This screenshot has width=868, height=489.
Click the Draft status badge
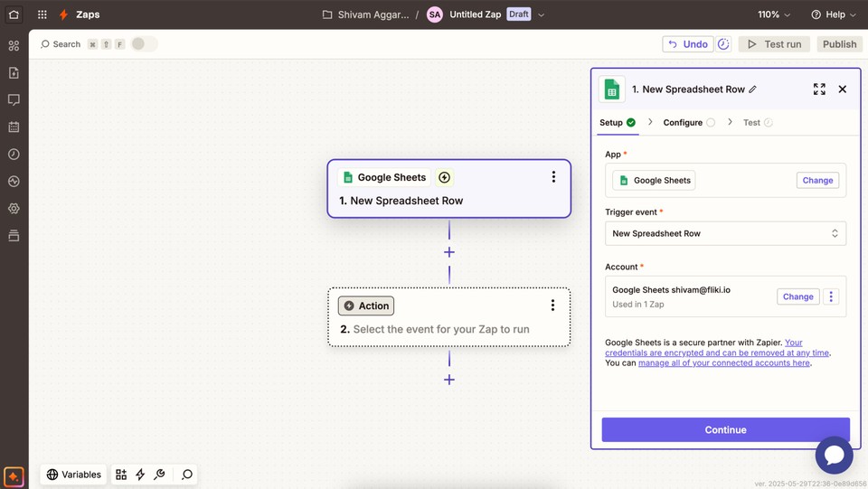[x=519, y=14]
